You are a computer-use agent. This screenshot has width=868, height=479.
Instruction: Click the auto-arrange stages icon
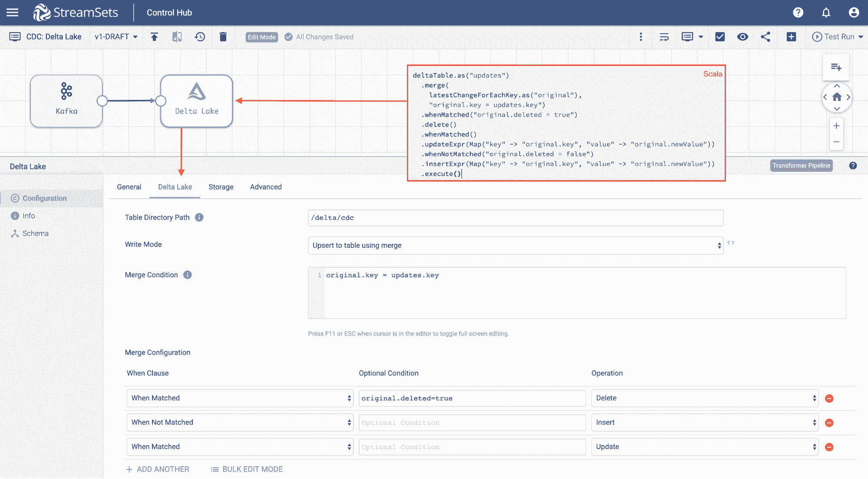(x=664, y=37)
